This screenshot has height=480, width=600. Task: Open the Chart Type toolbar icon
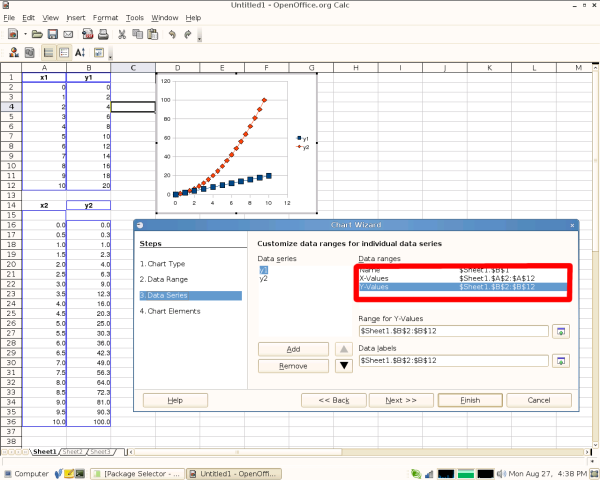(14, 52)
